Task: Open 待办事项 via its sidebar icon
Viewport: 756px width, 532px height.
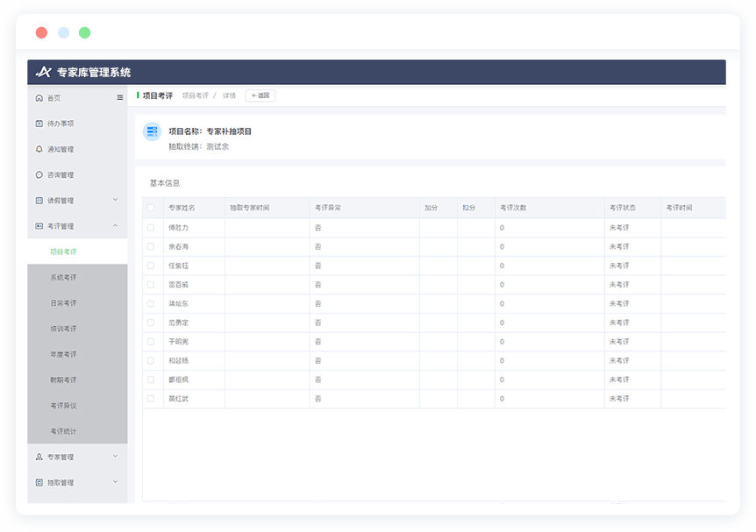Action: [39, 124]
